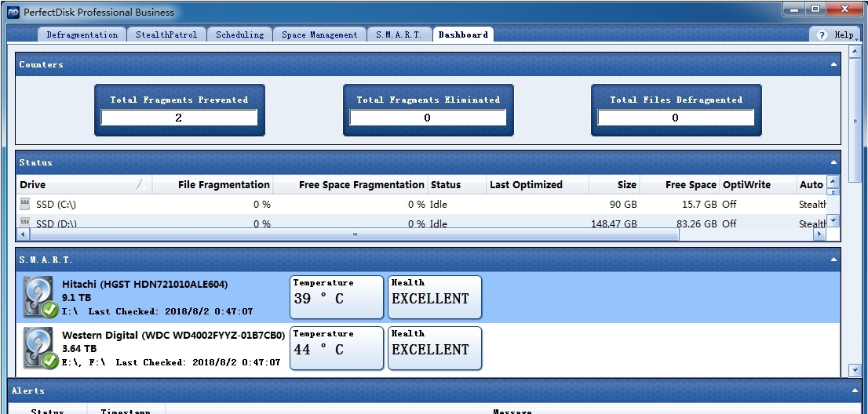Open the Scheduling tab
The height and width of the screenshot is (414, 868).
(x=239, y=34)
